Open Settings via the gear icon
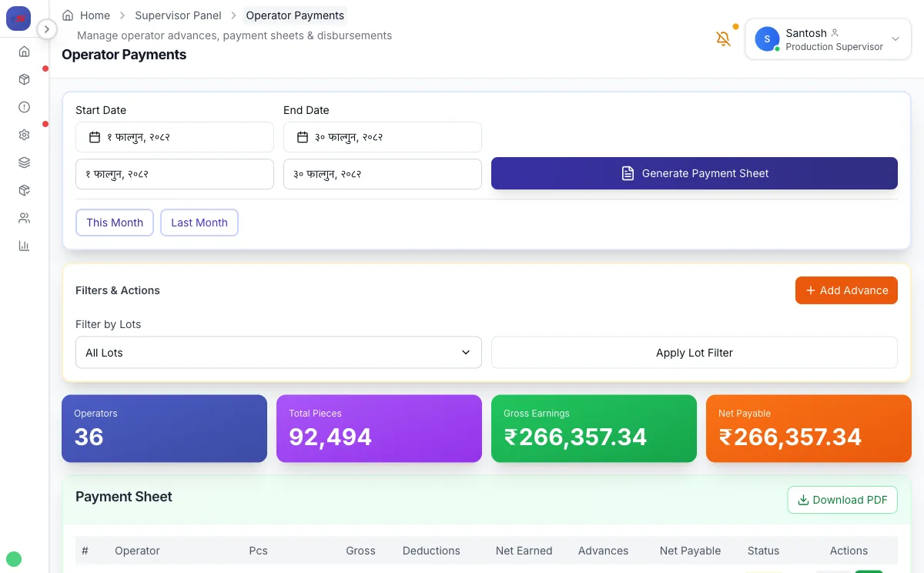Viewport: 924px width, 573px height. pos(24,134)
